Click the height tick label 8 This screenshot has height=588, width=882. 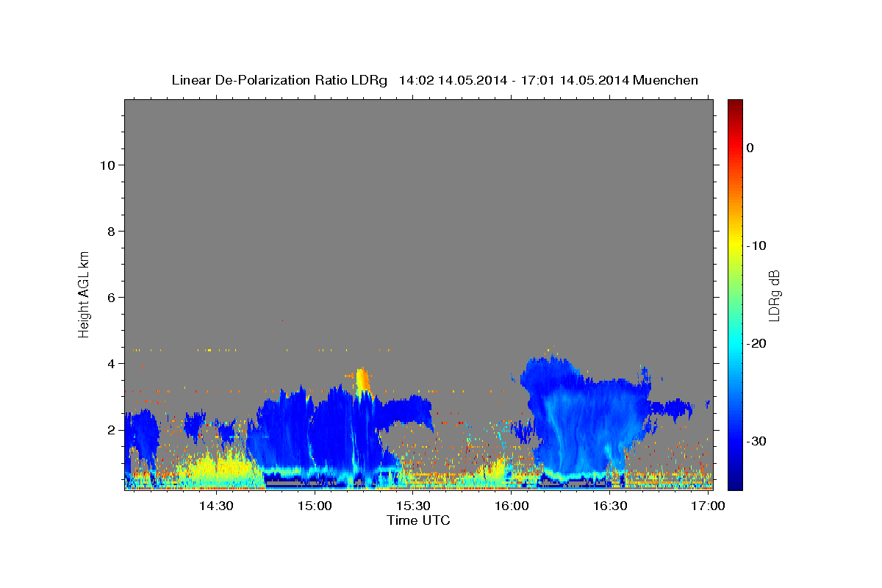111,232
